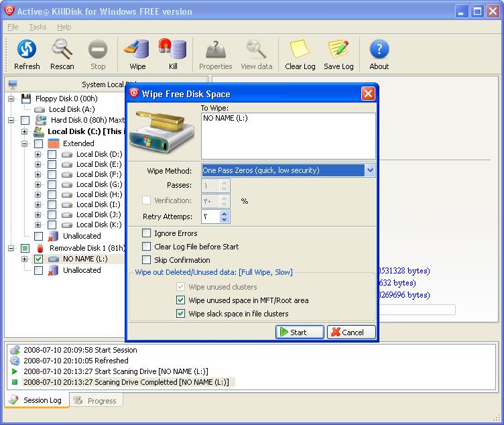The image size is (504, 425).
Task: Click the System Local computer icon
Action: click(13, 84)
